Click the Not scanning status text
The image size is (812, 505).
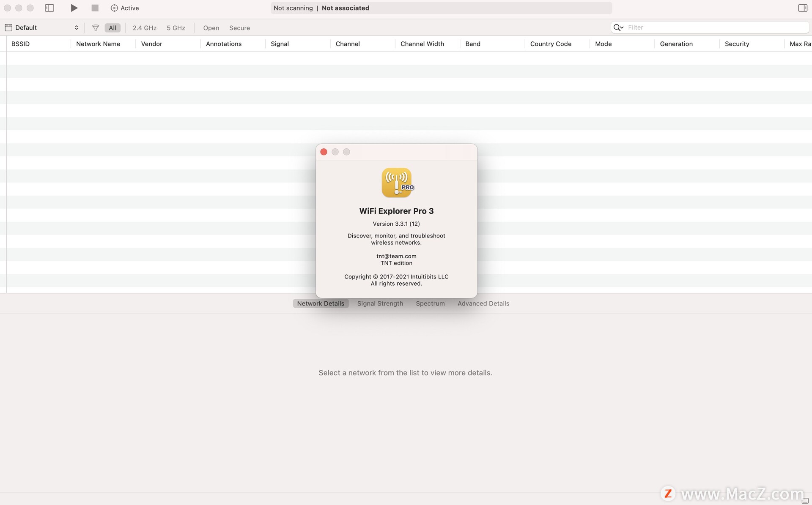coord(293,8)
